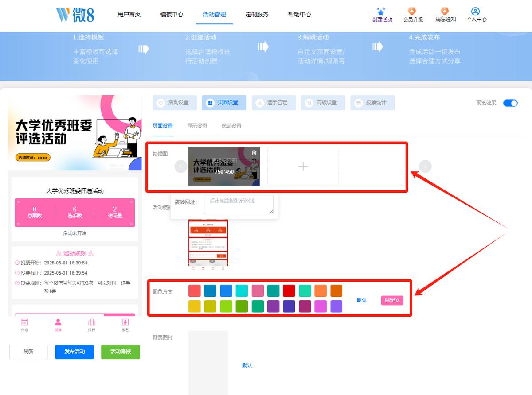Click the 总票数 counter in preview

pos(35,212)
